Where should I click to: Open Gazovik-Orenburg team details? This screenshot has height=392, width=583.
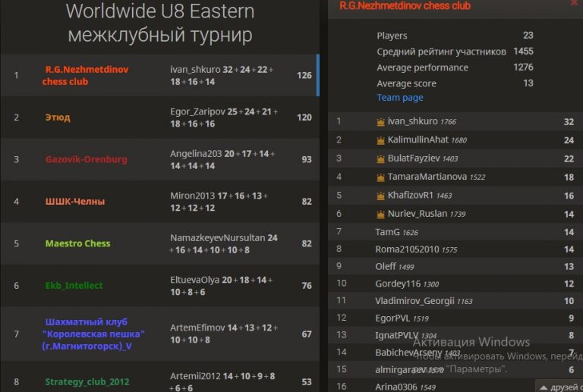click(x=86, y=159)
